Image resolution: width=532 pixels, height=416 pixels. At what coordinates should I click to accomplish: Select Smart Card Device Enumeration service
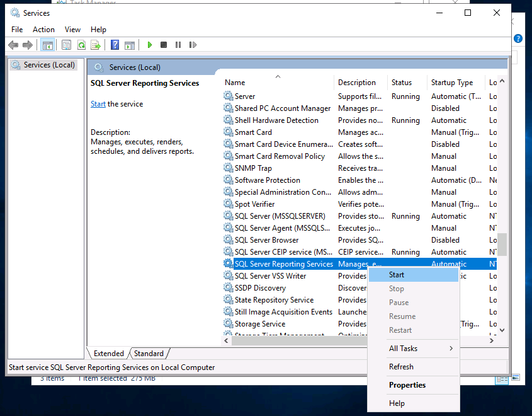pyautogui.click(x=359, y=144)
